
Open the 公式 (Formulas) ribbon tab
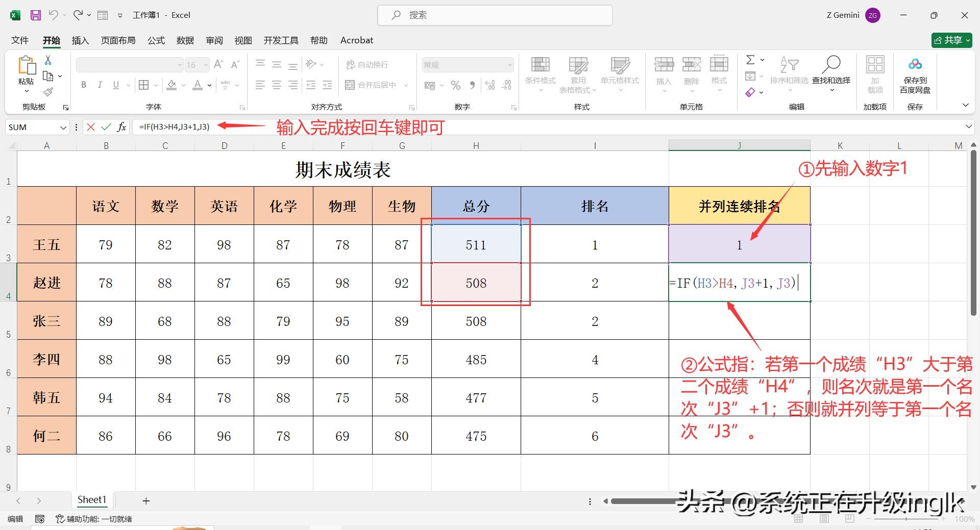click(156, 40)
